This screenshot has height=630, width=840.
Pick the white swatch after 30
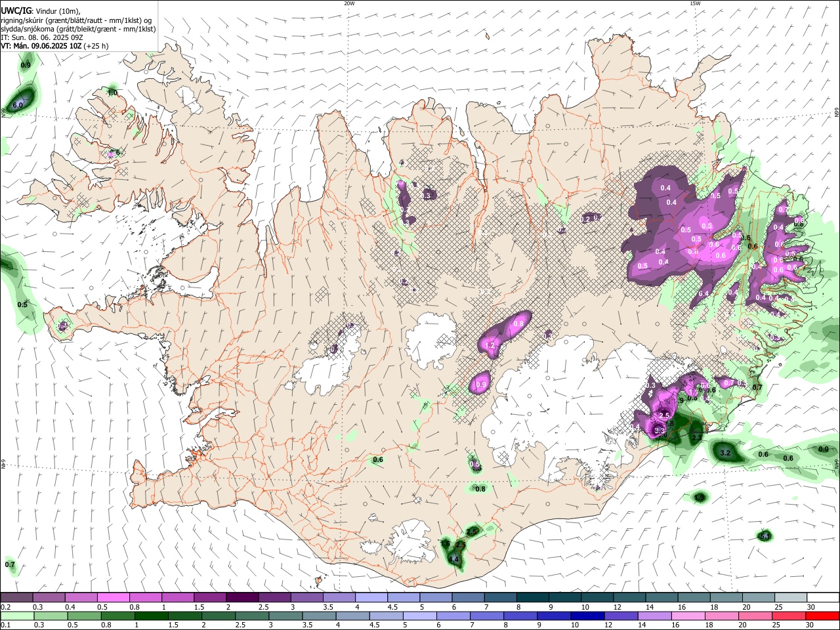(x=823, y=598)
